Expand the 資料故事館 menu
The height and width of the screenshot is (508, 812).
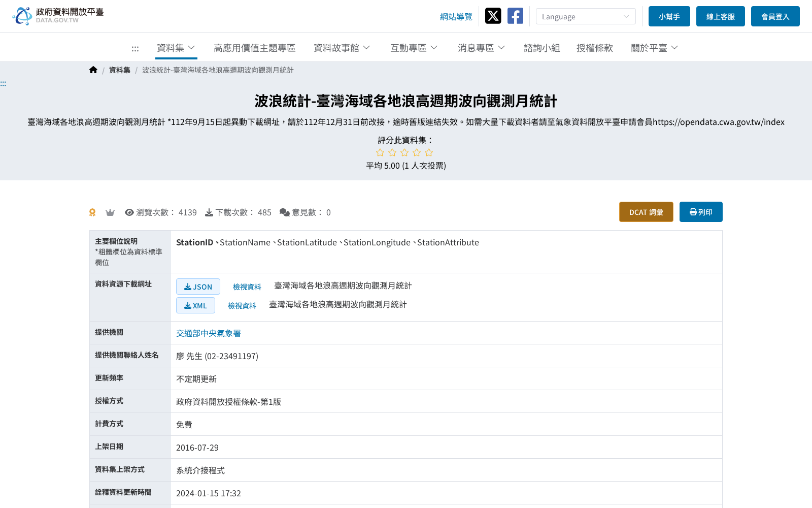342,48
